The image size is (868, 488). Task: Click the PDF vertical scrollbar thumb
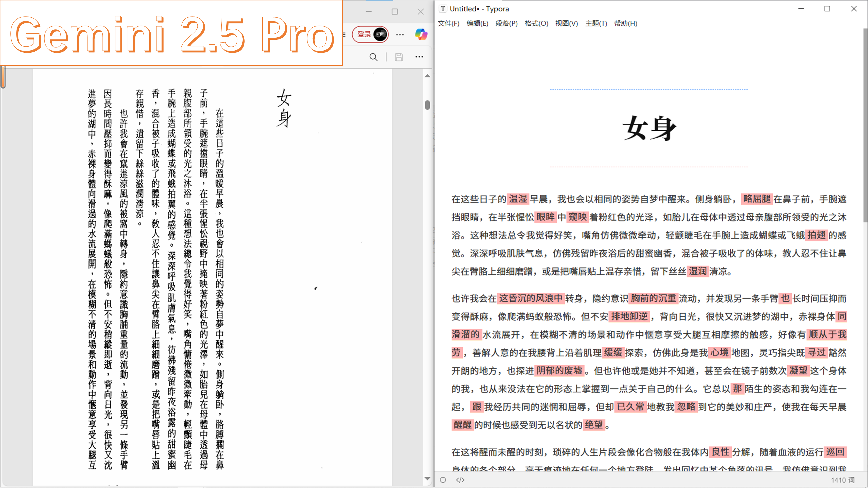tap(427, 105)
